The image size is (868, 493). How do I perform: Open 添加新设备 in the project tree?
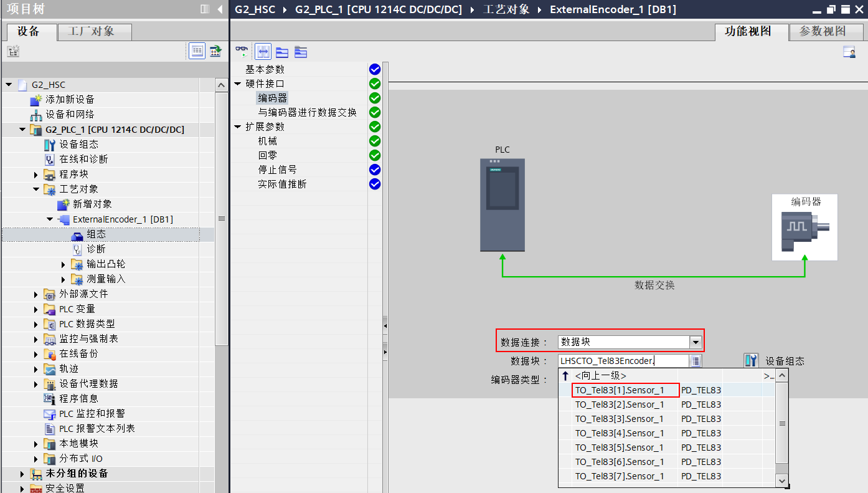pyautogui.click(x=69, y=100)
